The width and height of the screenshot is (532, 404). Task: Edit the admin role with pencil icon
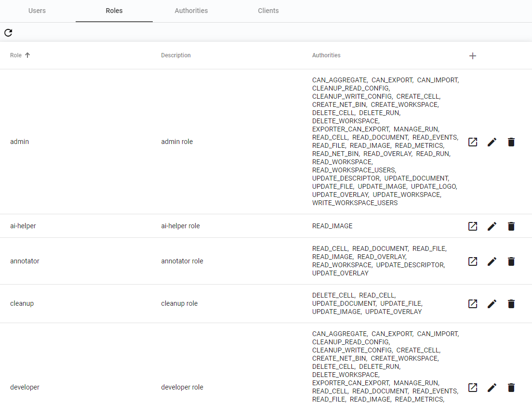492,142
